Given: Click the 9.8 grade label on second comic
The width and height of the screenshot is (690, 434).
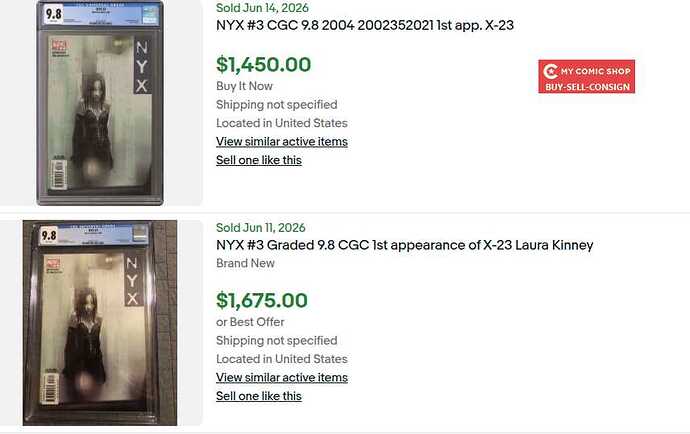Looking at the screenshot, I should 49,235.
